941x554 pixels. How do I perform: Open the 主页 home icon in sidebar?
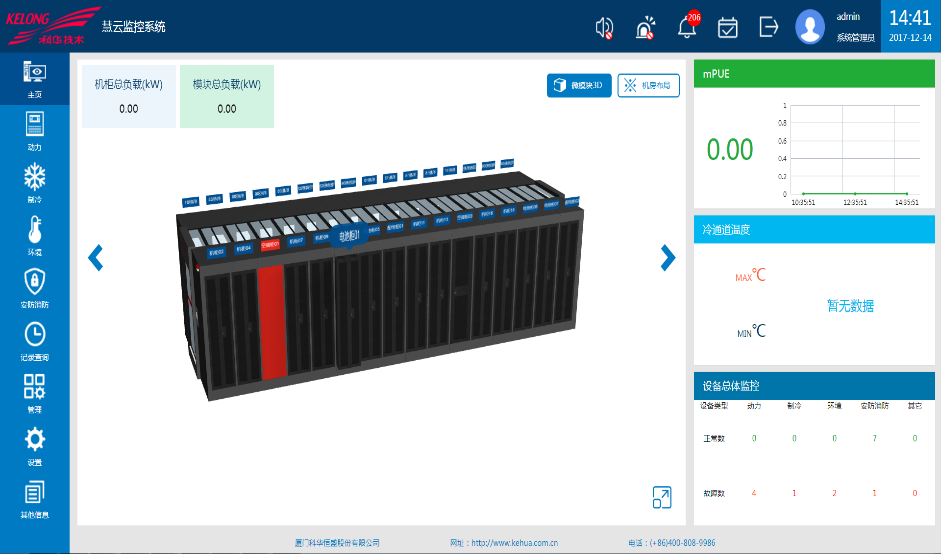34,73
